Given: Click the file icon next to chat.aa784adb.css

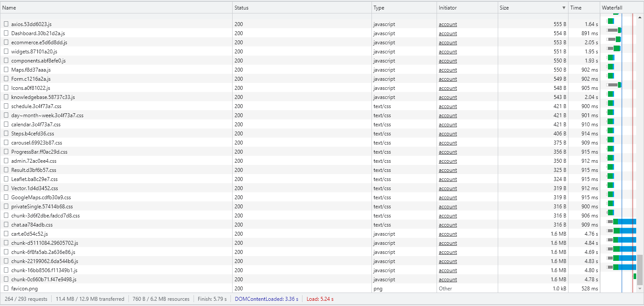Looking at the screenshot, I should click(6, 225).
